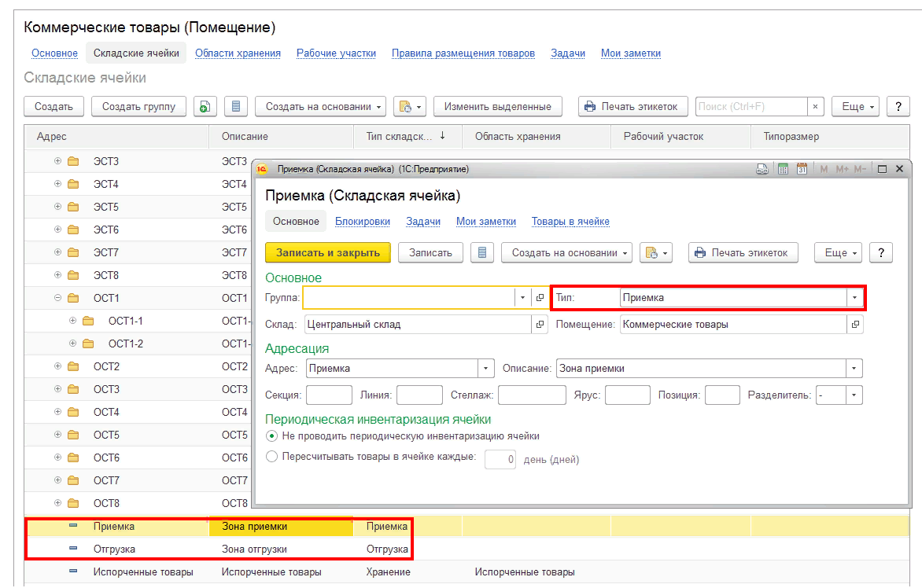Click the Печать этикеток button in main toolbar
This screenshot has width=922, height=588.
pos(633,107)
